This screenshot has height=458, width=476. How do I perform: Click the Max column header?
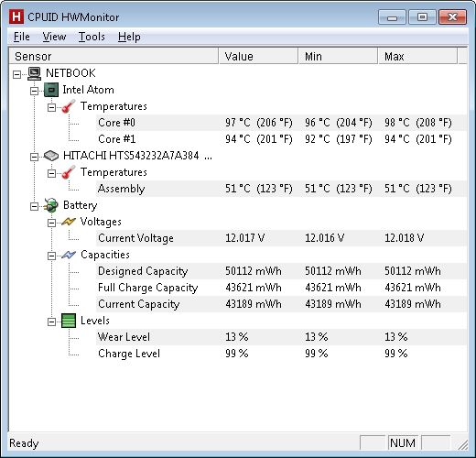[417, 56]
